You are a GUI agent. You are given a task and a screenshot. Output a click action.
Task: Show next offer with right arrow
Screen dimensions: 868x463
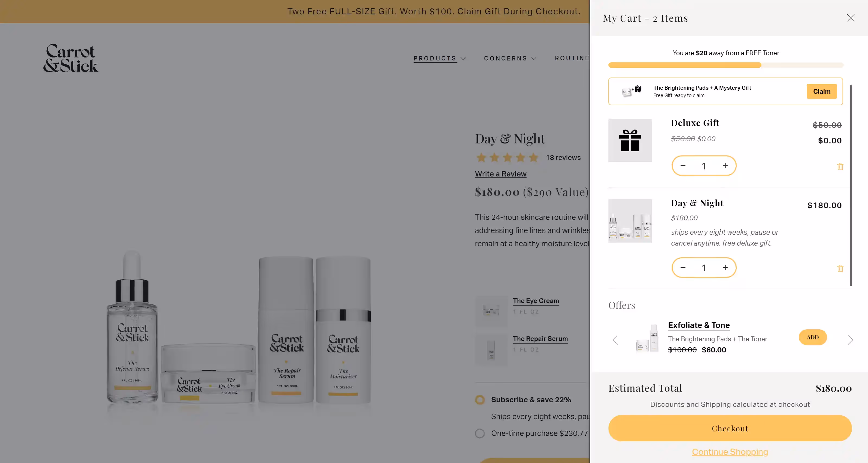point(850,340)
